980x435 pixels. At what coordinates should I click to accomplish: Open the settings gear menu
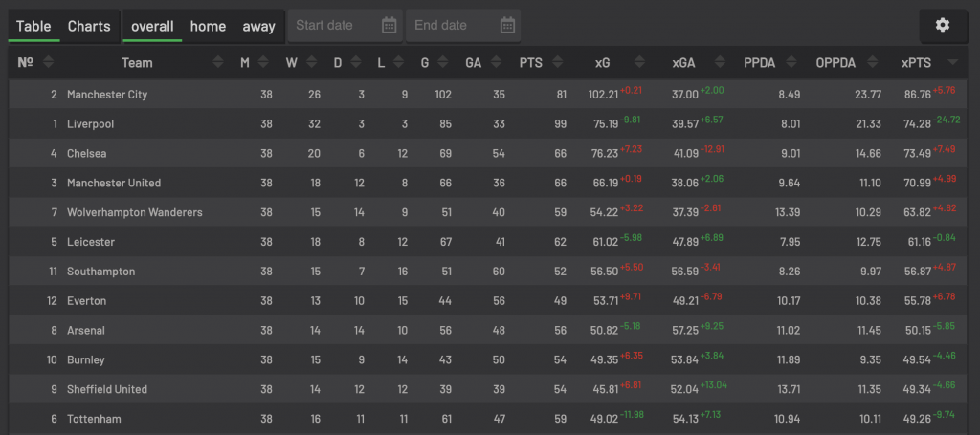[942, 26]
